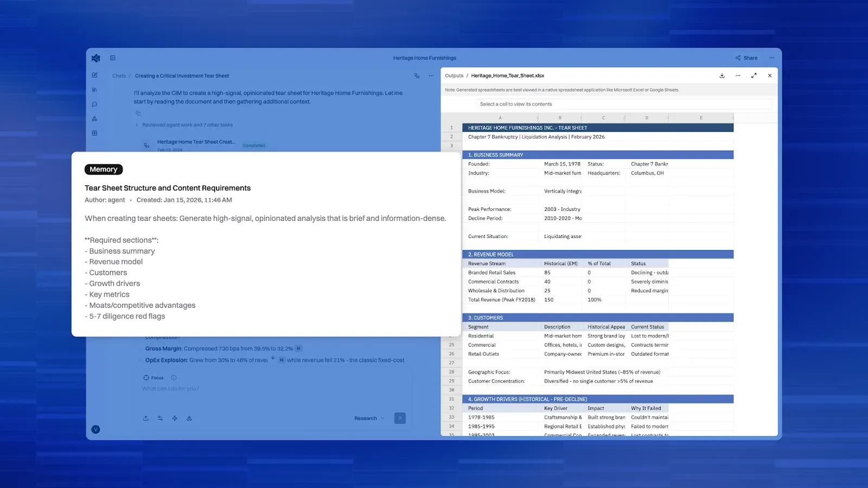
Task: Select column E header in spreadsheet
Action: [701, 118]
